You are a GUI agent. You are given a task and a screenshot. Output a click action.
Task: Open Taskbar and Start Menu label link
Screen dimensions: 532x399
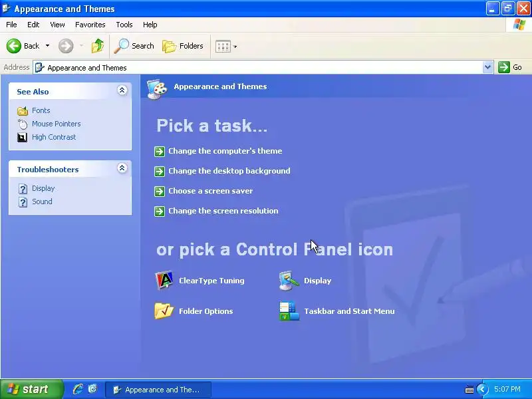click(349, 311)
